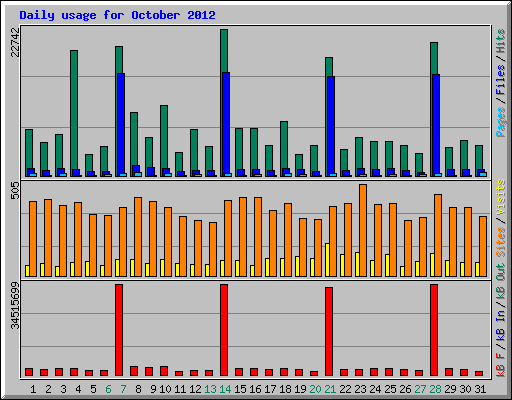Click x-axis day label "24"

click(x=375, y=389)
